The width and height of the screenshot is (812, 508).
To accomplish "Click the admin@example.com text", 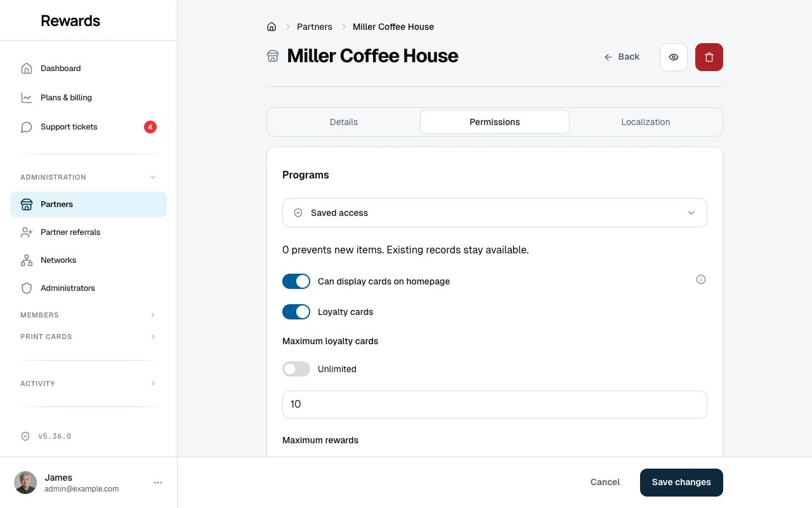I will click(82, 490).
